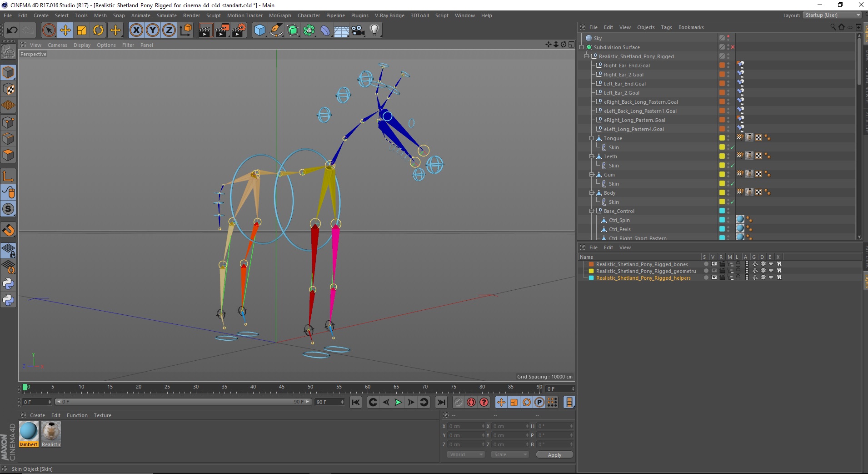Collapse the Subdivision Surface hierarchy
Viewport: 868px width, 474px height.
(x=582, y=47)
